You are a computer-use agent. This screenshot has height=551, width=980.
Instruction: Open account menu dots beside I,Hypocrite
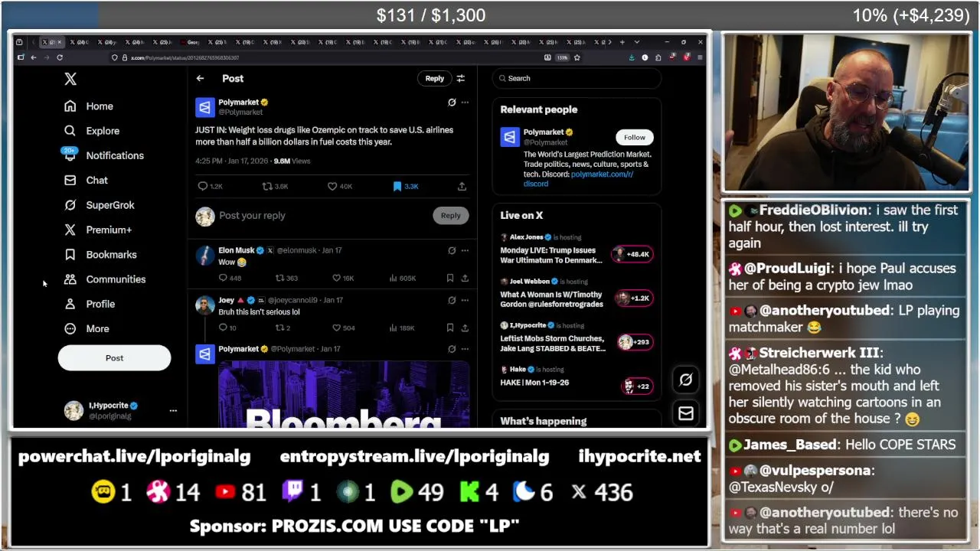[x=173, y=411]
